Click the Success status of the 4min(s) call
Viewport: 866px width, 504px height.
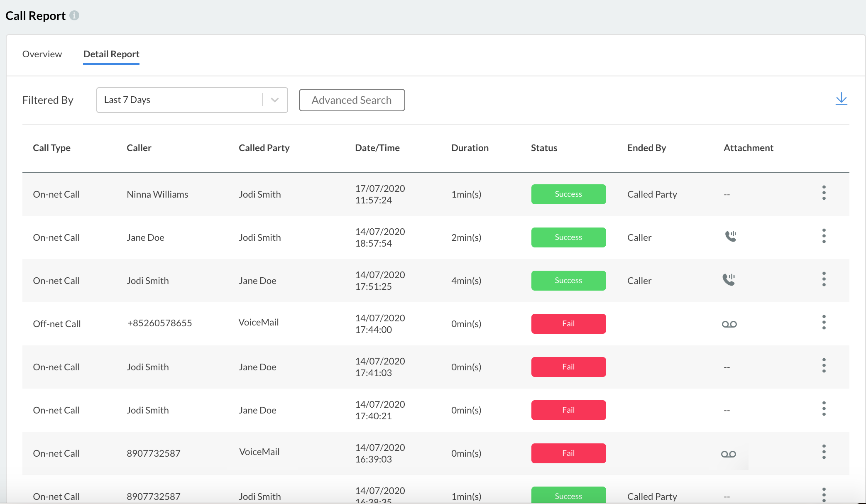[568, 281]
